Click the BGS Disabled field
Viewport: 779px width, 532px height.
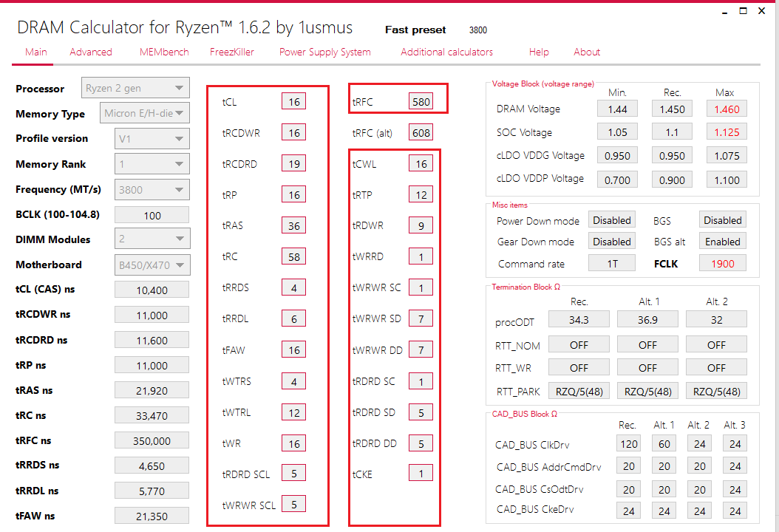(723, 220)
